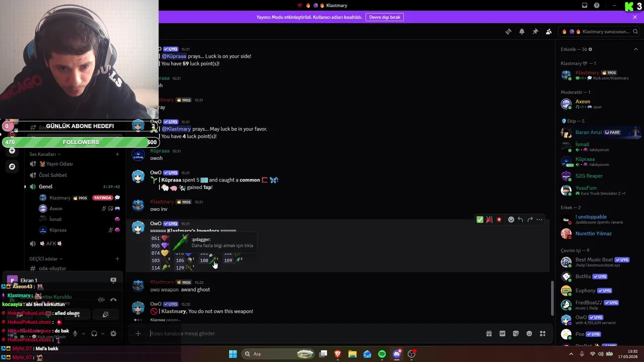This screenshot has height=362, width=644.
Task: Search in the Klastmary server search box
Action: click(598, 31)
